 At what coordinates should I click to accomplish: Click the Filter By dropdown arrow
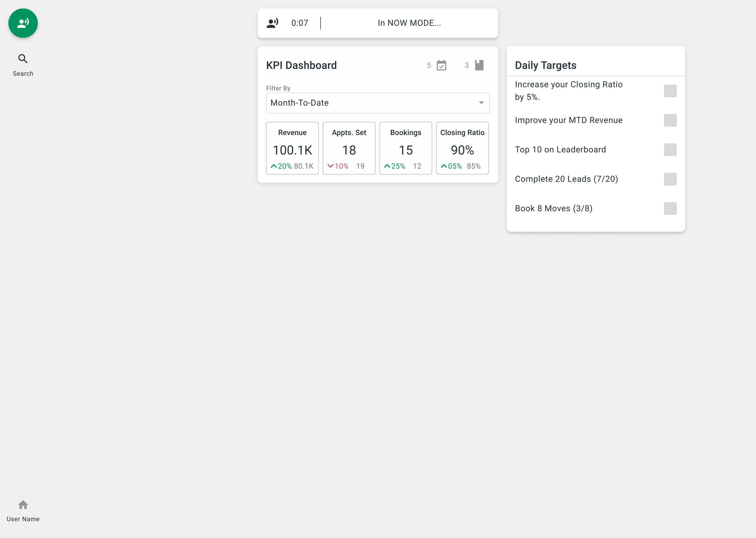pyautogui.click(x=481, y=103)
